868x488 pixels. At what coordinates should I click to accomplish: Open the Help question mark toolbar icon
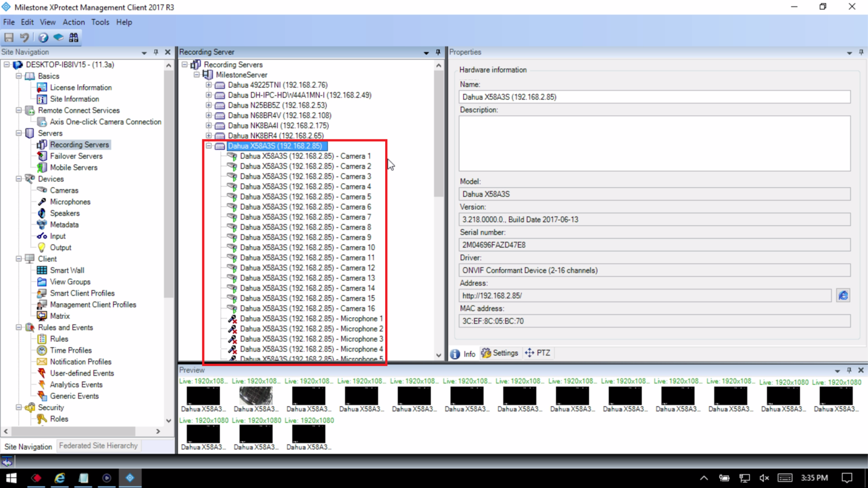[x=43, y=37]
